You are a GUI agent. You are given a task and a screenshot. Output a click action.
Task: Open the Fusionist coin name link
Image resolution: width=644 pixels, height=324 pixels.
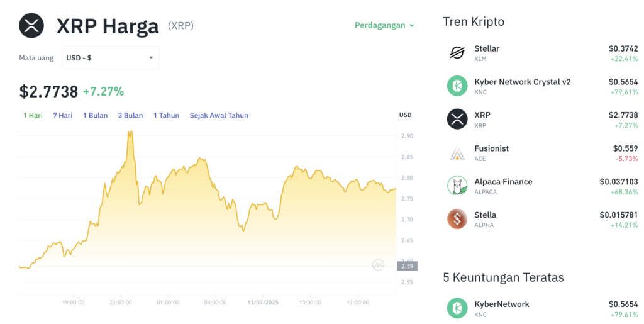click(492, 148)
